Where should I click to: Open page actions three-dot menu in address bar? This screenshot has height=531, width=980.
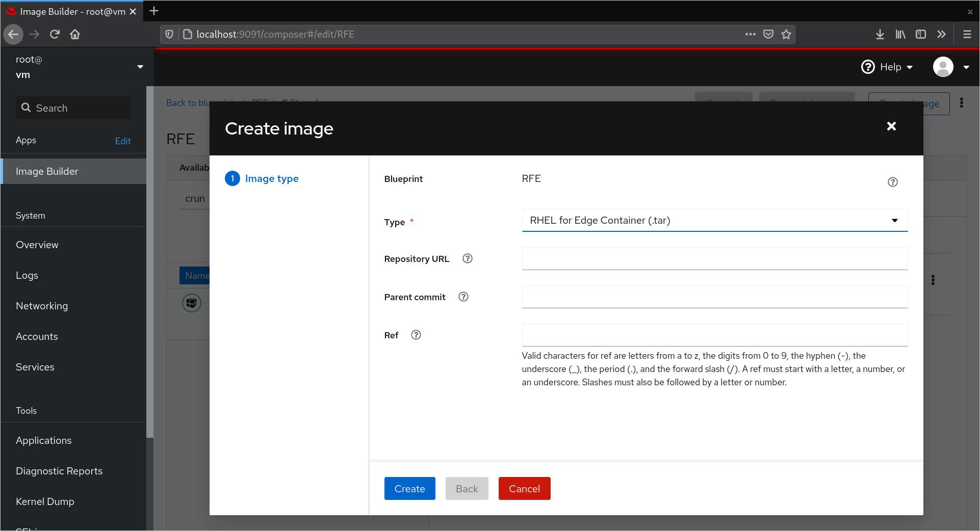750,34
